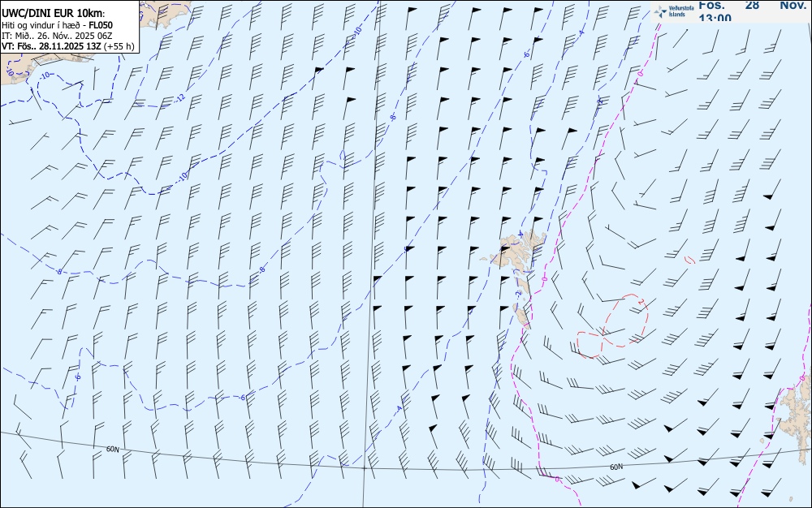Click the 'IT: Mið.. 26. Nóv.. 2025 06Z' line
The width and height of the screenshot is (812, 508).
57,36
